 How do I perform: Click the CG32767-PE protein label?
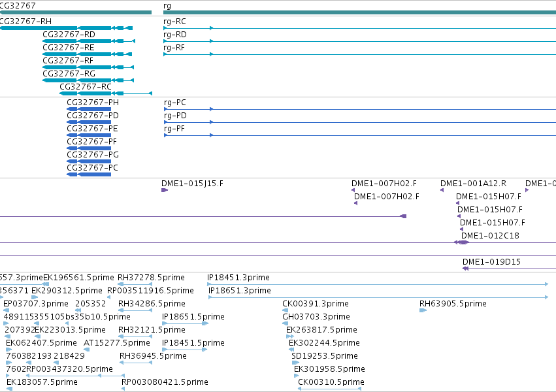pos(92,129)
